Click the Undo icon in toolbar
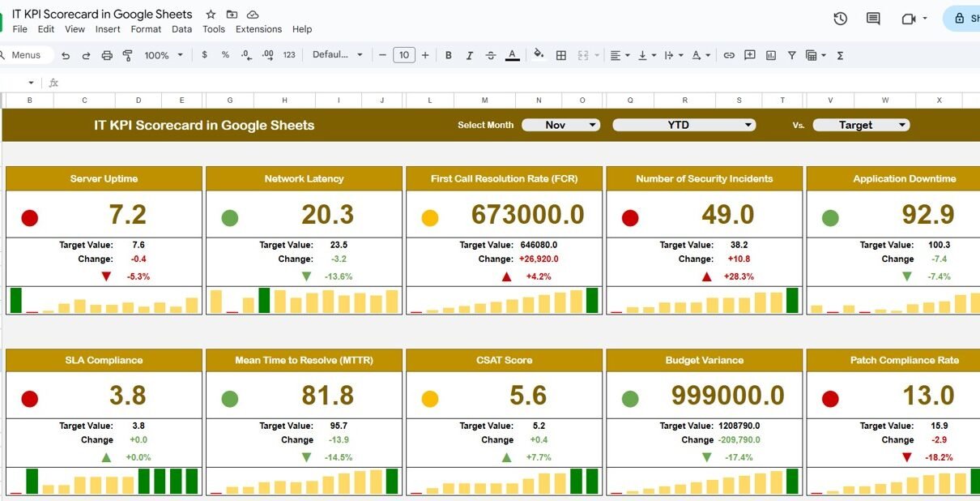 click(66, 55)
